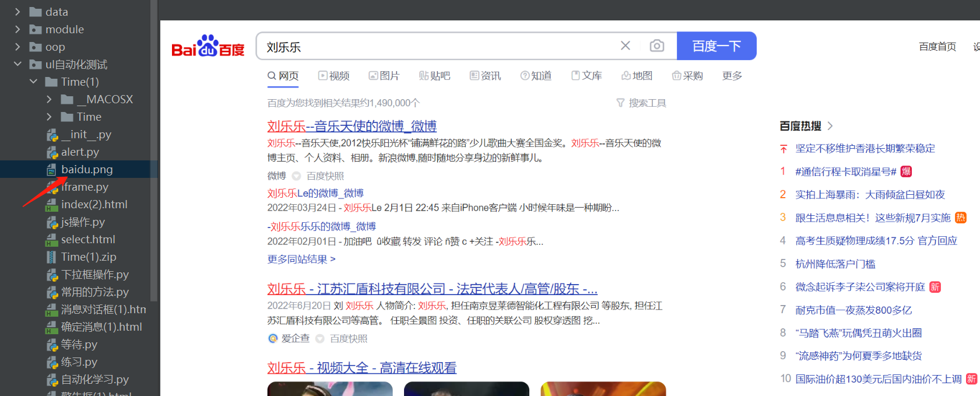Select __init__.py in project tree
Image resolution: width=980 pixels, height=396 pixels.
(x=79, y=135)
